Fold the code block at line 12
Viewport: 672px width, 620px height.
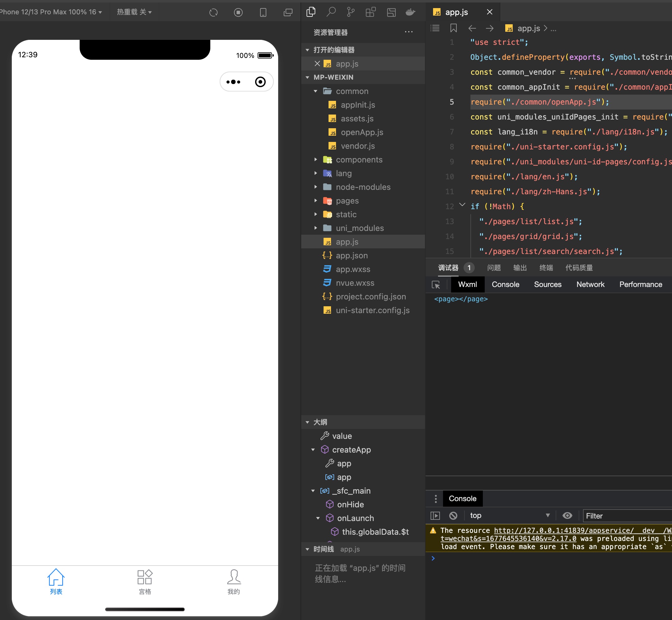(462, 205)
